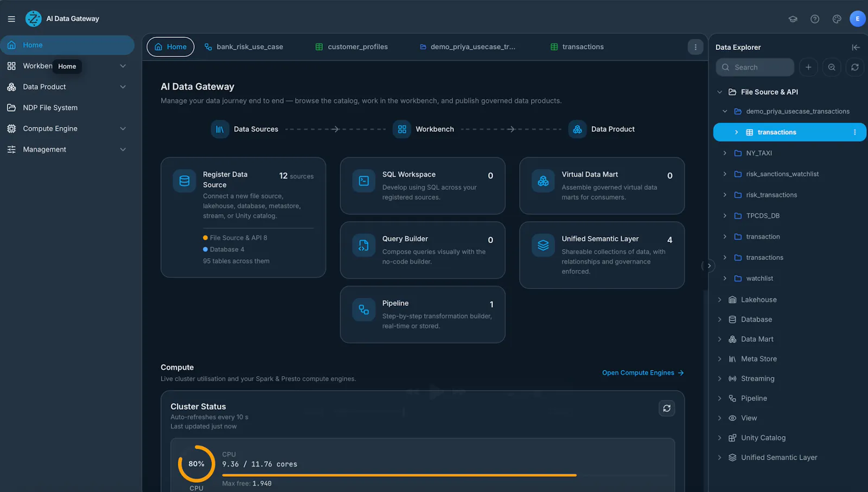Open the theme palette icon
The height and width of the screenshot is (492, 868).
pyautogui.click(x=837, y=19)
